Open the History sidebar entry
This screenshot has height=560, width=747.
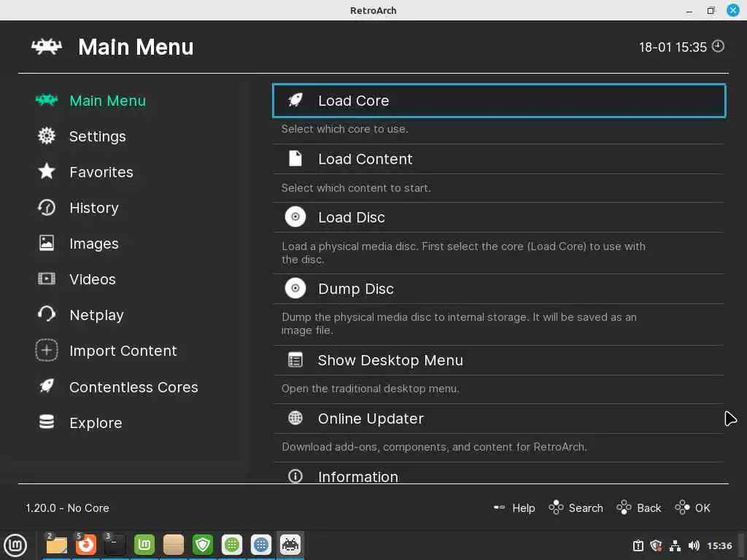[94, 208]
